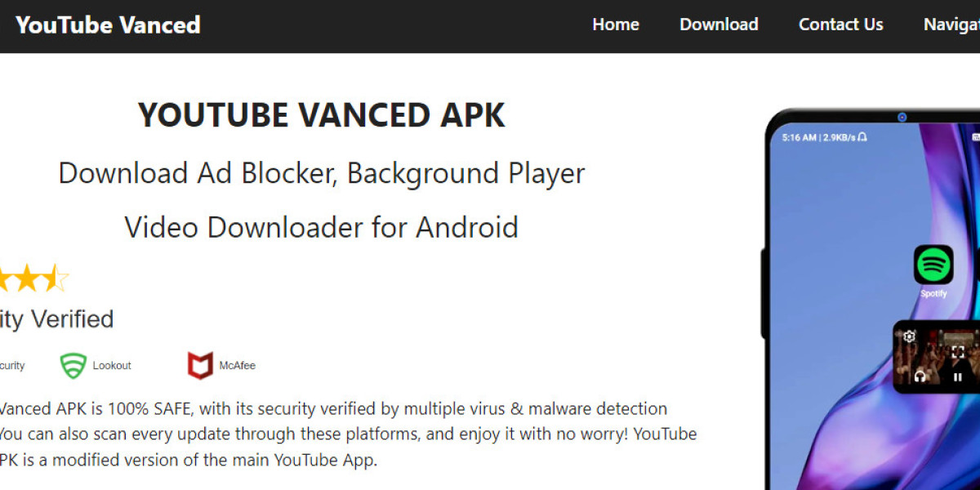Open the Home menu item
Viewport: 980px width, 490px height.
click(616, 24)
